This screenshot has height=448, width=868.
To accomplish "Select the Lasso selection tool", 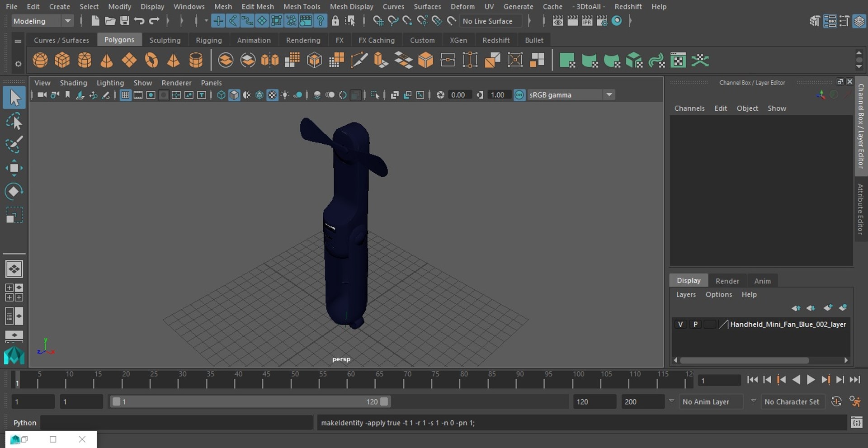I will pos(14,122).
